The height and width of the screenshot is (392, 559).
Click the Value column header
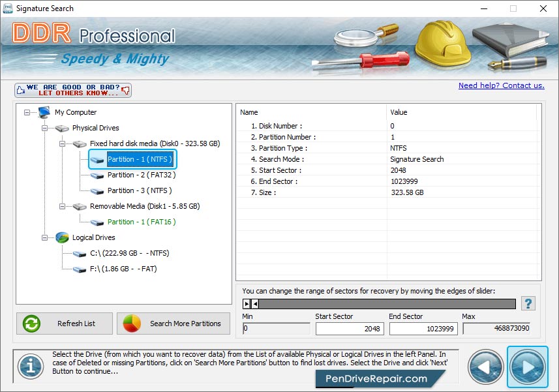point(462,112)
